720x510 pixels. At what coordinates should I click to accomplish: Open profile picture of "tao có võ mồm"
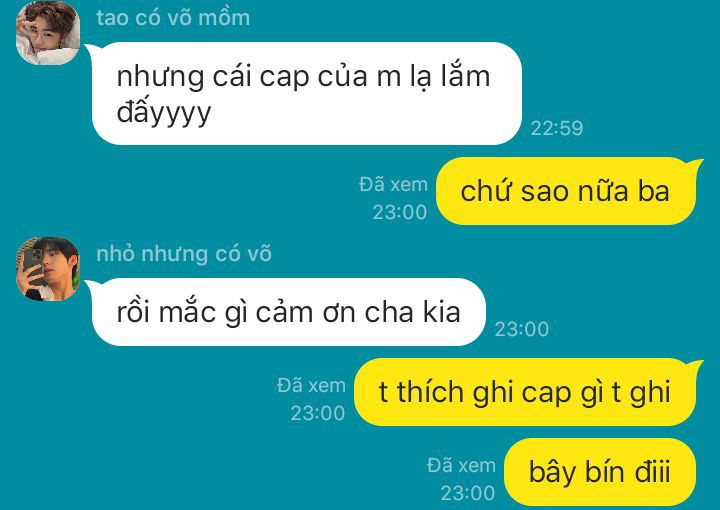click(48, 33)
